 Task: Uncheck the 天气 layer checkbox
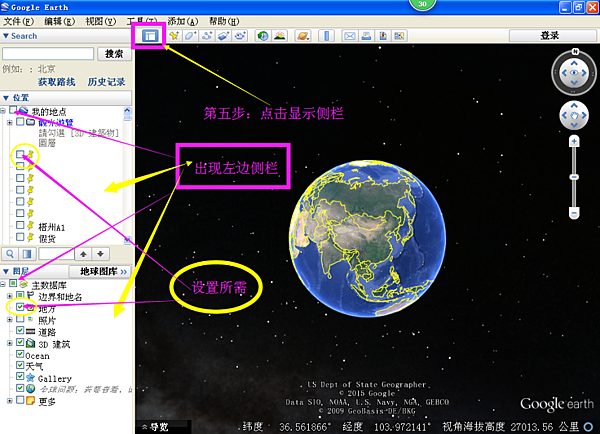click(20, 365)
